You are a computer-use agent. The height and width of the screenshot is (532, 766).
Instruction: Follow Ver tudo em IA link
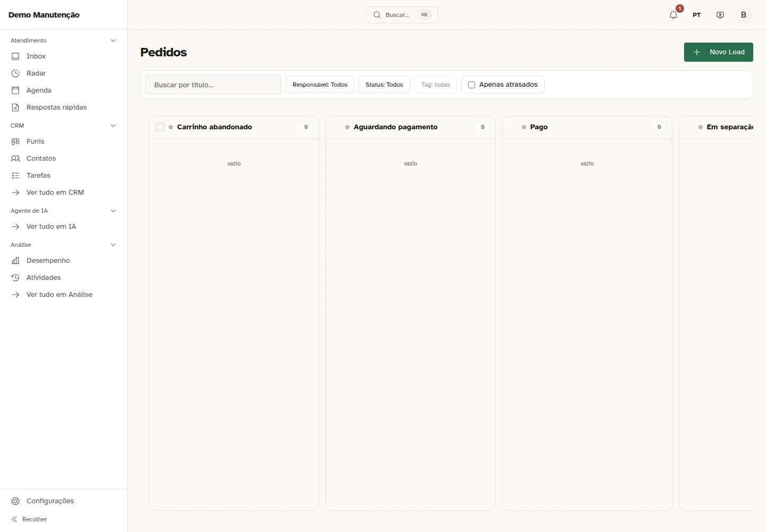(64, 227)
